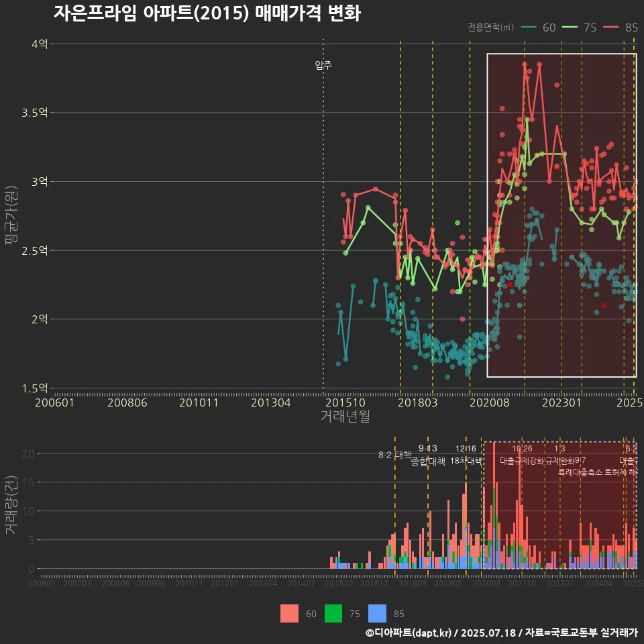Click 201612 on the volume chart x-axis
644x644 pixels.
pyautogui.click(x=374, y=583)
